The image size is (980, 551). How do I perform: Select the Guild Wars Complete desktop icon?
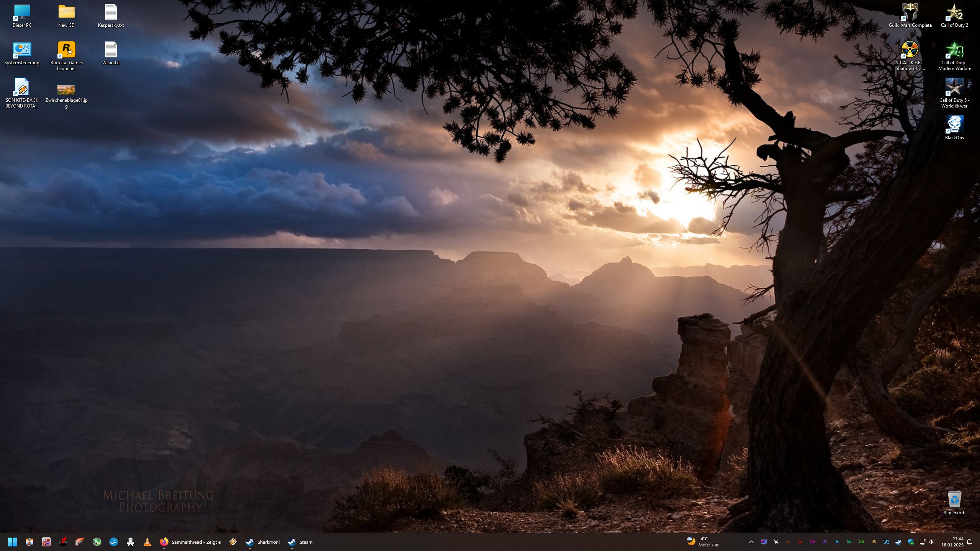(x=910, y=13)
